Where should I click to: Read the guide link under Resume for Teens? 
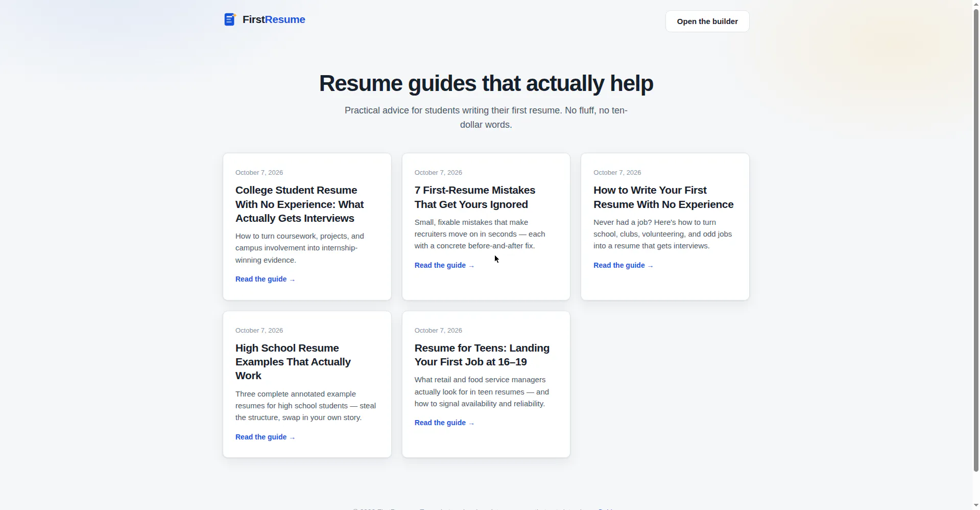coord(444,423)
